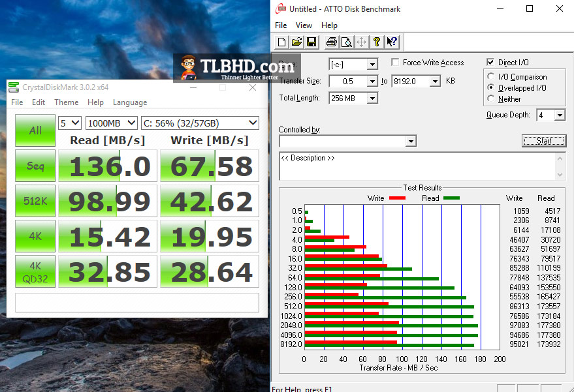Open the Queue Depth dropdown
Image resolution: width=574 pixels, height=392 pixels.
click(x=560, y=115)
